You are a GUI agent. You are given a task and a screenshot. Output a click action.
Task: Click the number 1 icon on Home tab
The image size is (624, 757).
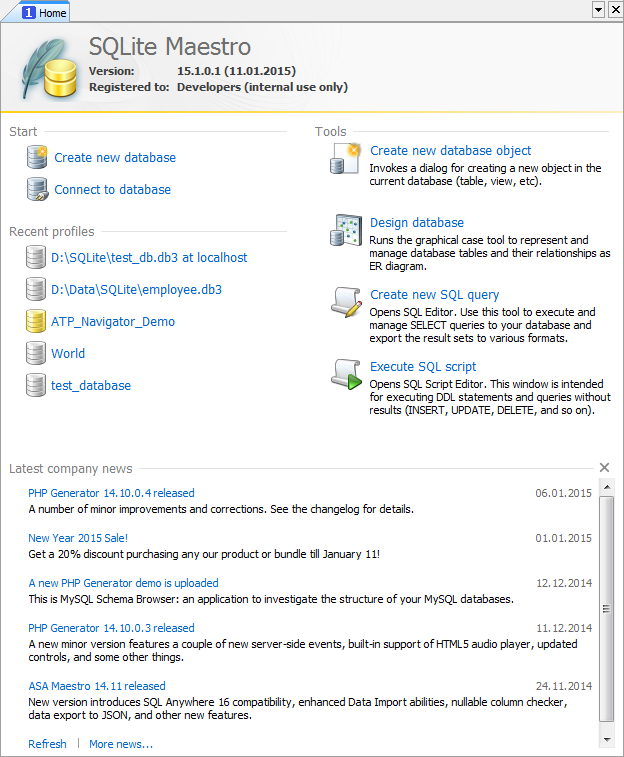coord(29,13)
